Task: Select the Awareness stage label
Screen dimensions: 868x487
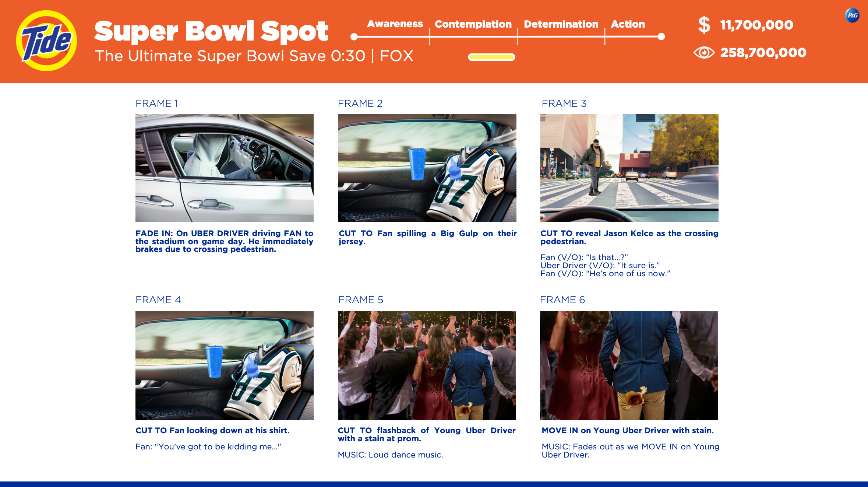Action: coord(395,24)
